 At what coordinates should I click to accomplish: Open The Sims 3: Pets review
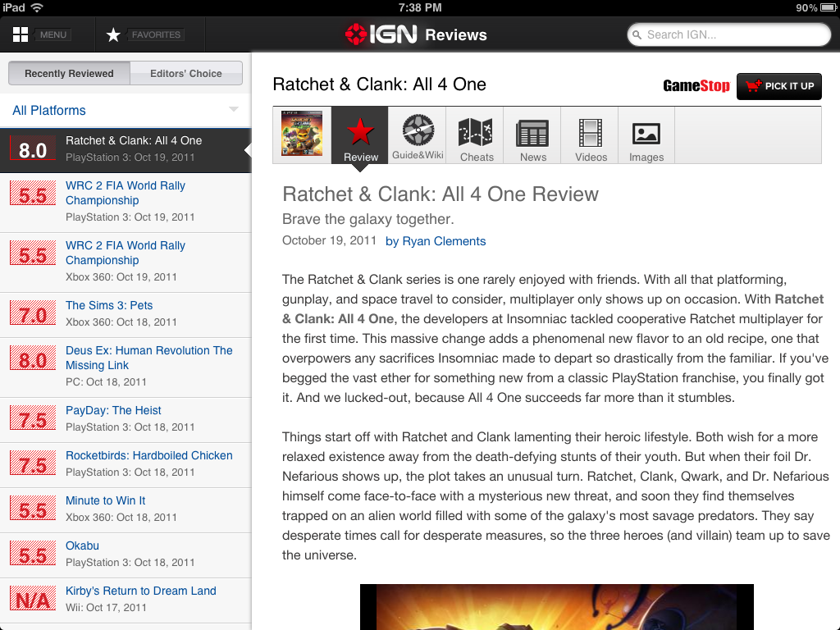point(109,305)
